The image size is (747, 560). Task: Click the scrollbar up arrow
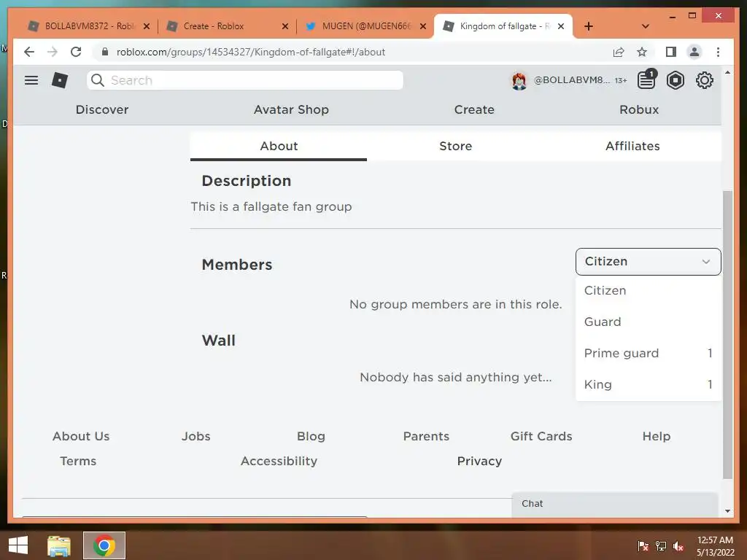(727, 72)
